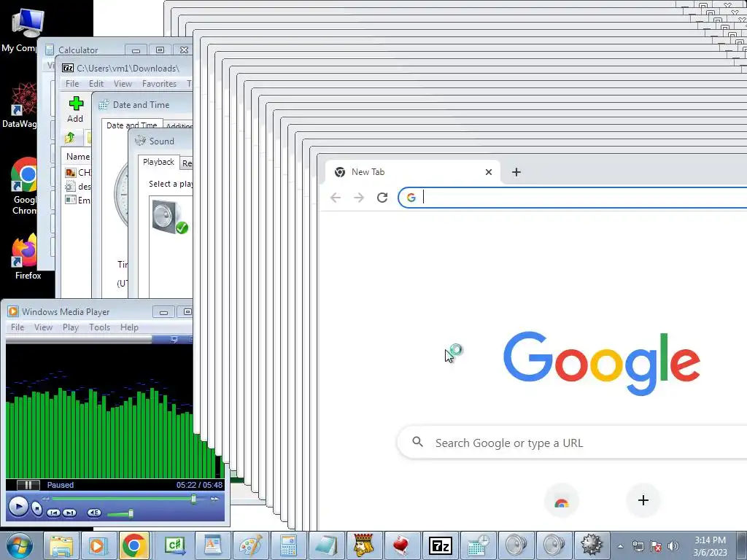Open WordPad from the taskbar
This screenshot has height=560, width=747.
point(212,545)
